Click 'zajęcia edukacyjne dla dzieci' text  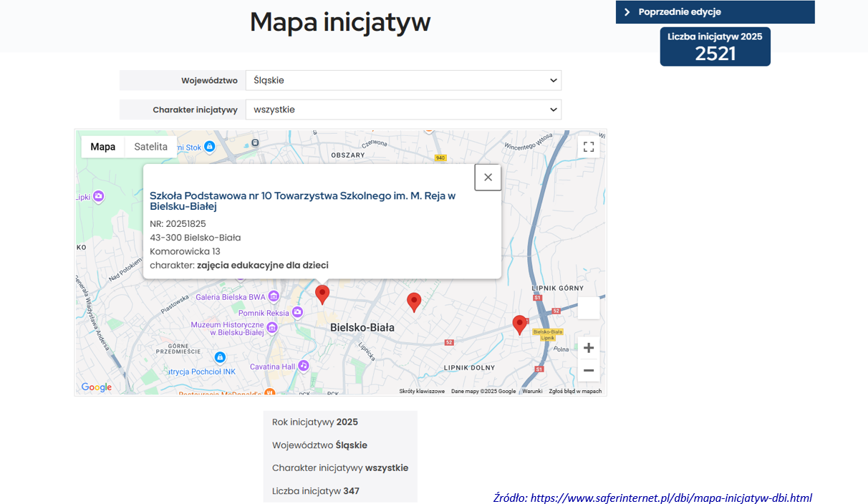pos(263,265)
